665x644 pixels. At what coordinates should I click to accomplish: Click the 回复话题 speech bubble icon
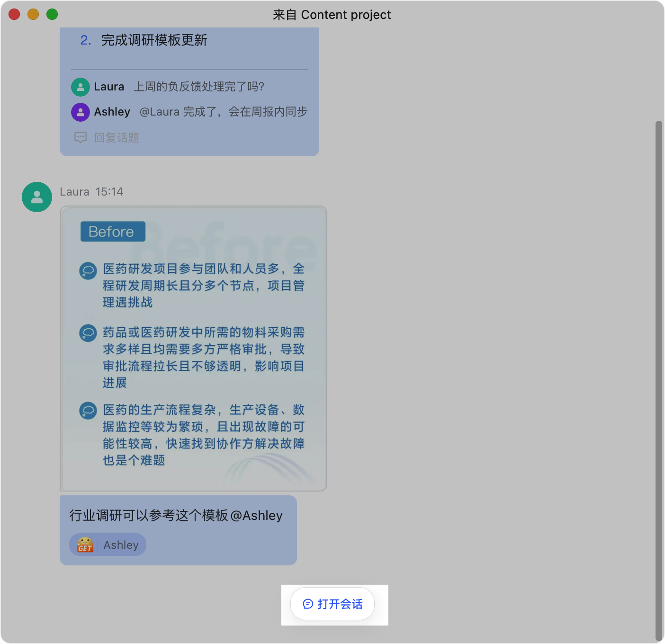coord(81,137)
